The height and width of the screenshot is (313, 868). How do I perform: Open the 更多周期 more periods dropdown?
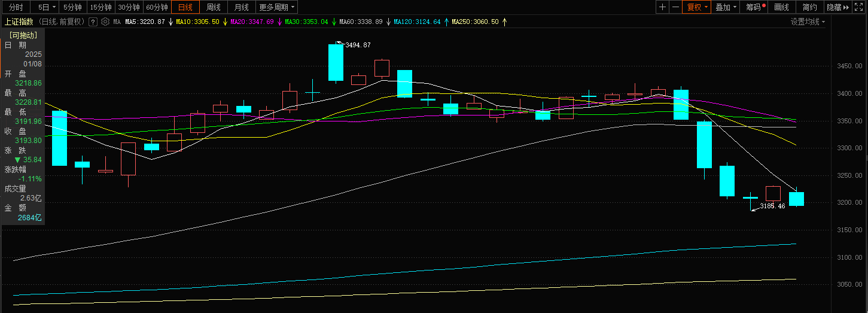point(276,7)
